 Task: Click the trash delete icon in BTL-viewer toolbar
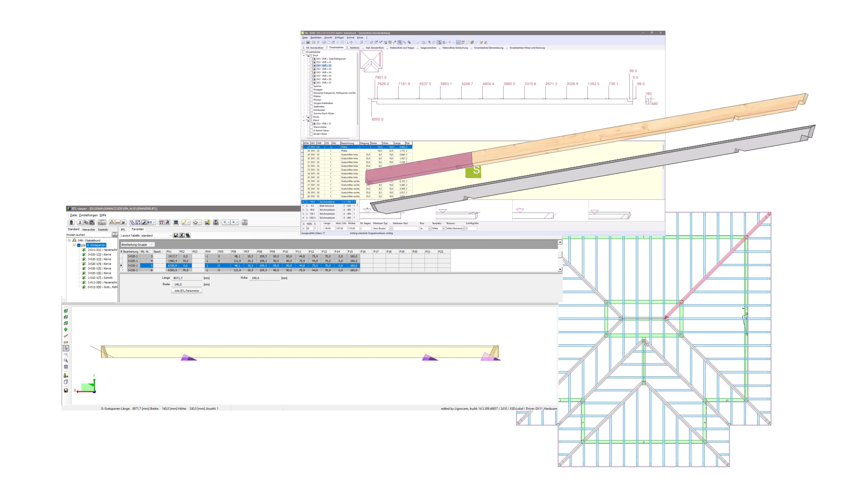[x=71, y=222]
